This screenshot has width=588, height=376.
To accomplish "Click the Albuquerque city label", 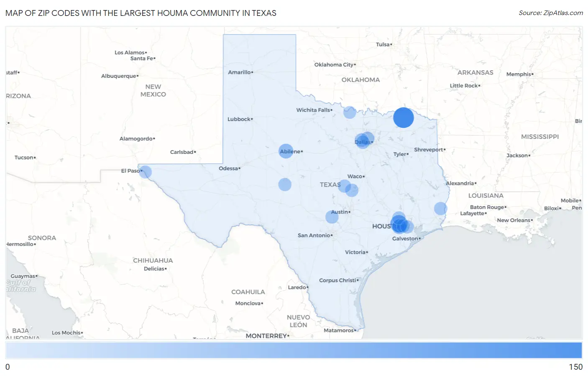I will tap(118, 76).
